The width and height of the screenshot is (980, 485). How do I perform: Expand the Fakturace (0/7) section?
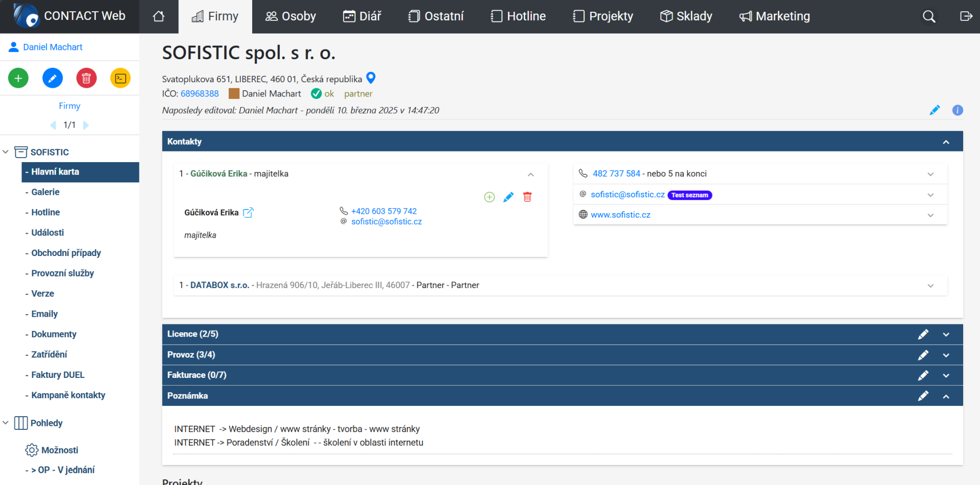pos(946,375)
